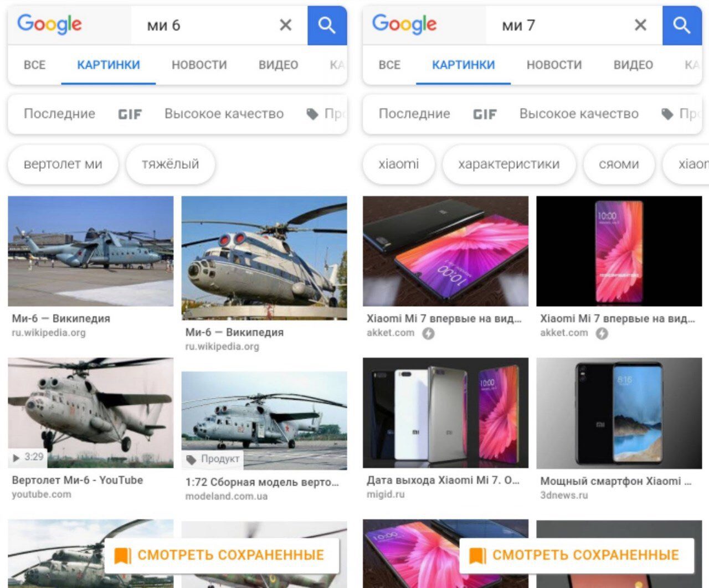Choose the 'вертолет ми' suggestion chip
The width and height of the screenshot is (709, 588).
pos(63,164)
